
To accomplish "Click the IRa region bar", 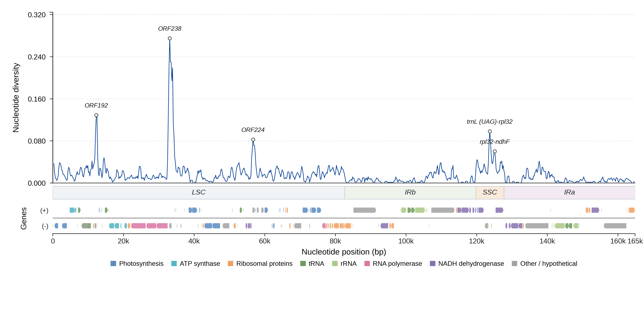I will pyautogui.click(x=569, y=193).
